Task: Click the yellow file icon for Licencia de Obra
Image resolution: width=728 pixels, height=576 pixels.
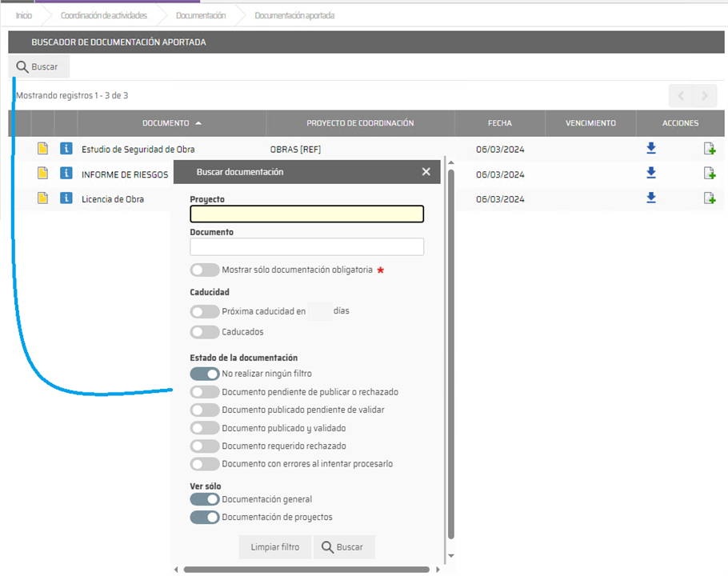Action: 43,198
